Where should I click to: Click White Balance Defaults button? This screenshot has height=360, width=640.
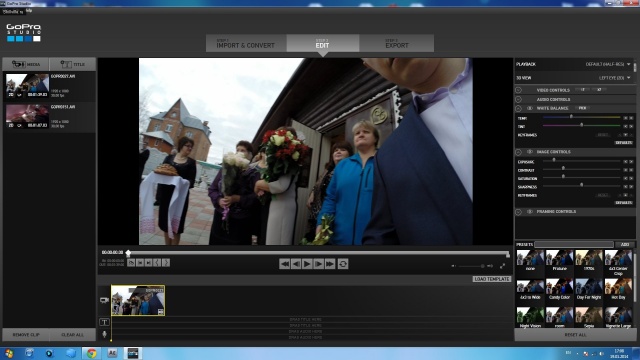click(624, 143)
